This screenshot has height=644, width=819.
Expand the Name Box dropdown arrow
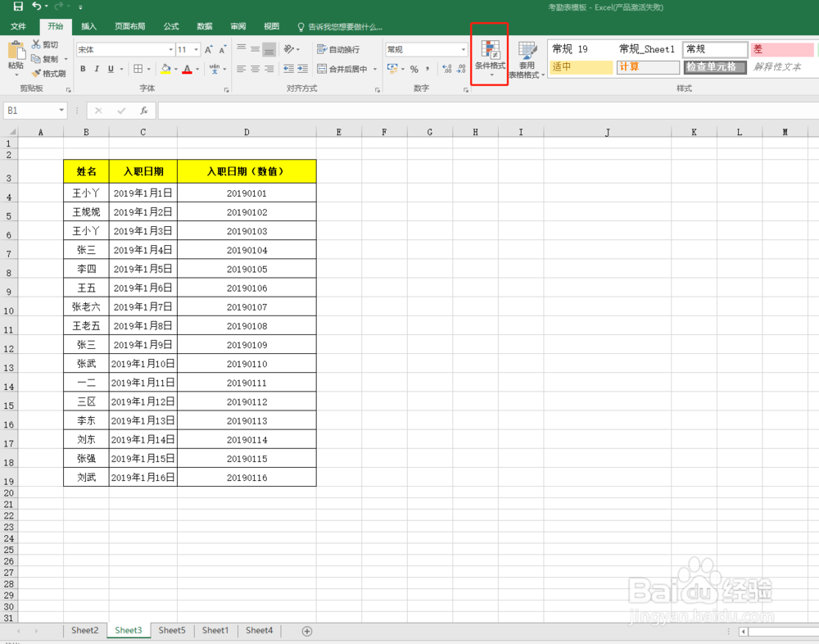click(61, 111)
